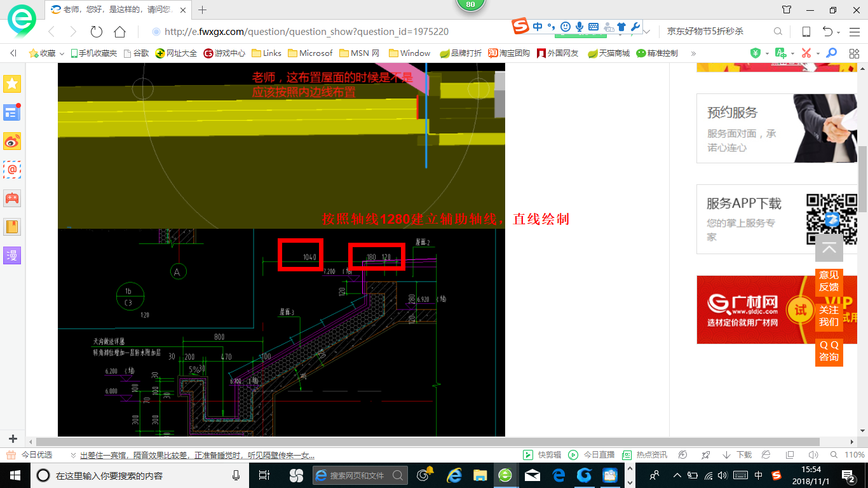868x488 pixels.
Task: Add sidebar app with plus icon
Action: point(13,439)
